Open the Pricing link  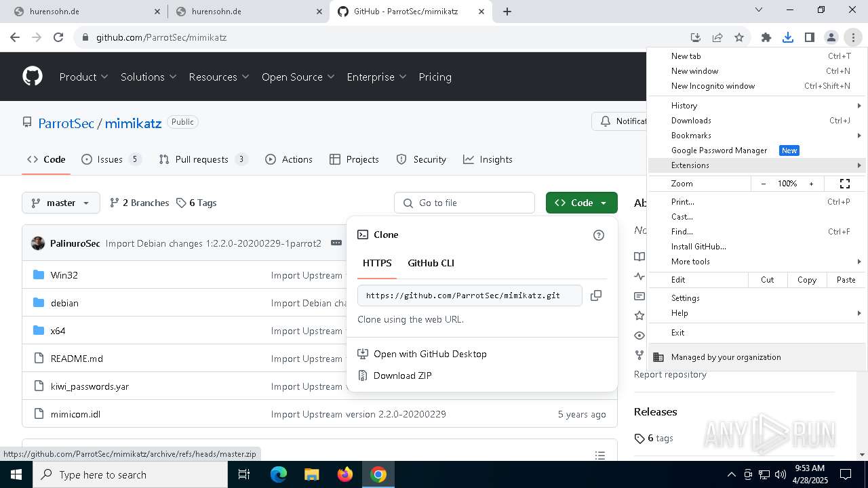[x=435, y=77]
